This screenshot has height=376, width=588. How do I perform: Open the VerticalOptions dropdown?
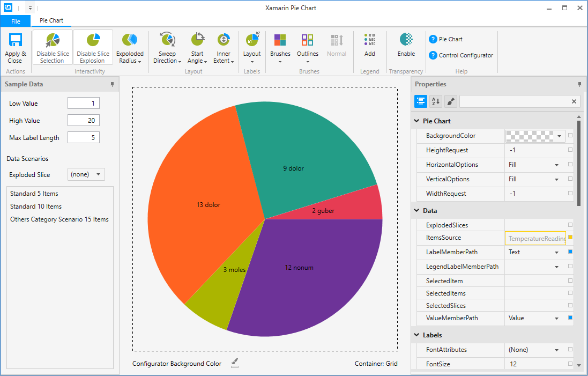point(556,179)
